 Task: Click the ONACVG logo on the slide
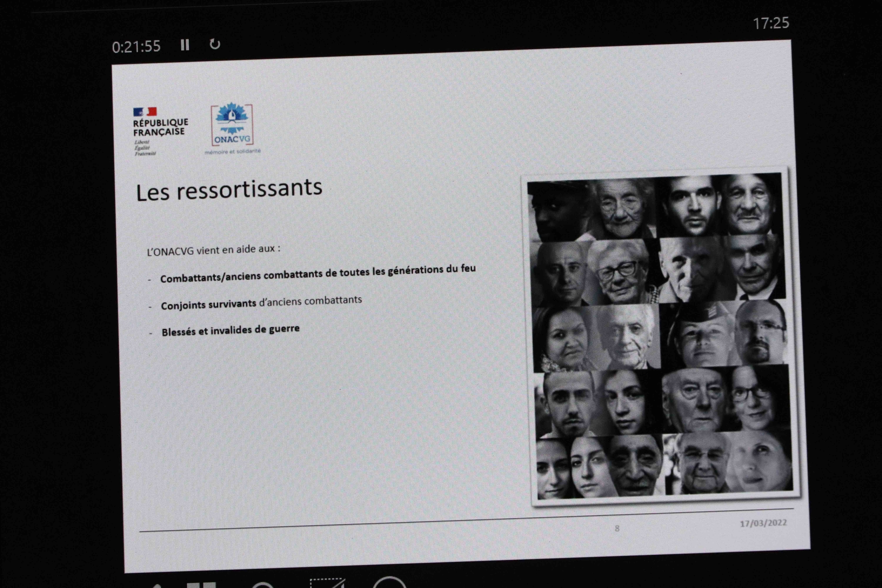(232, 129)
